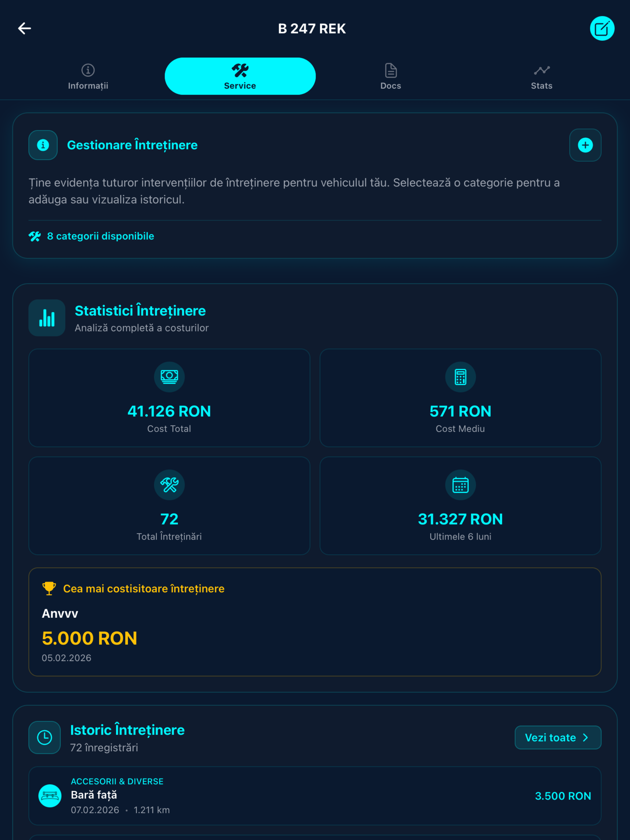
Task: Tap the 1.211 km mileage text
Action: point(152,810)
